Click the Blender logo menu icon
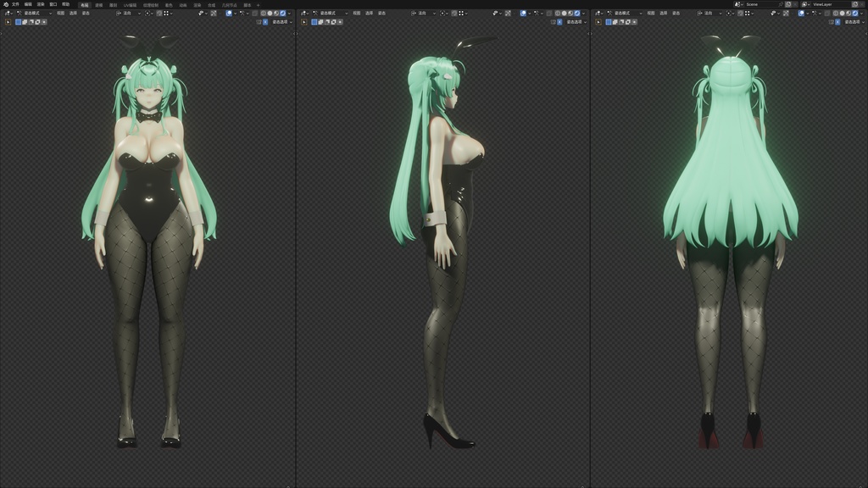 (7, 5)
